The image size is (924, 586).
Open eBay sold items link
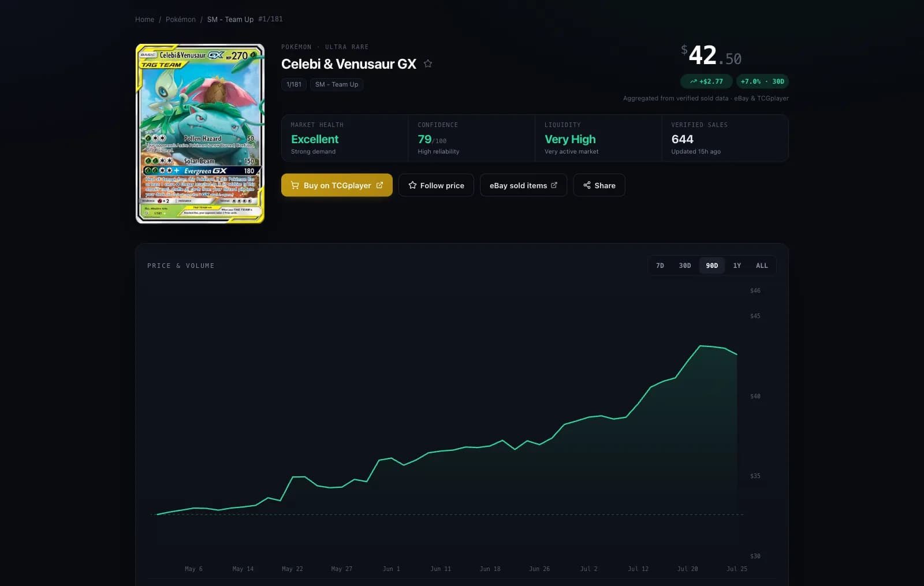coord(523,185)
